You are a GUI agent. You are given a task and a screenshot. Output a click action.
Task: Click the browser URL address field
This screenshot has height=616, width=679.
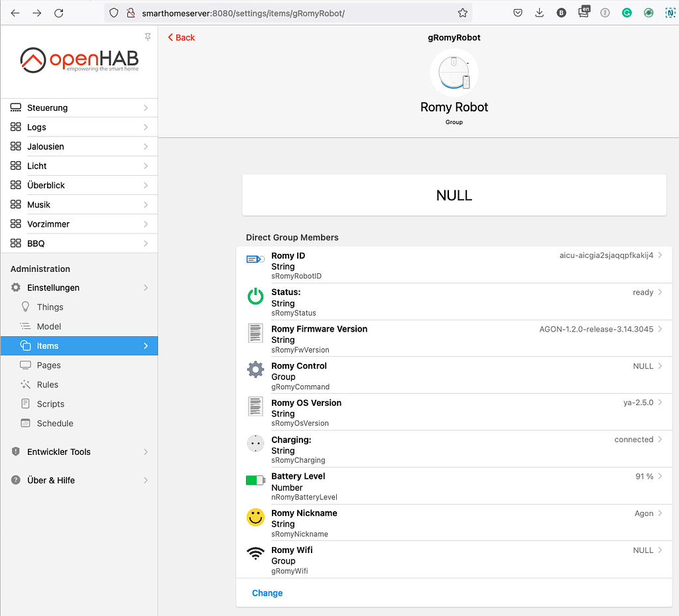pos(292,13)
